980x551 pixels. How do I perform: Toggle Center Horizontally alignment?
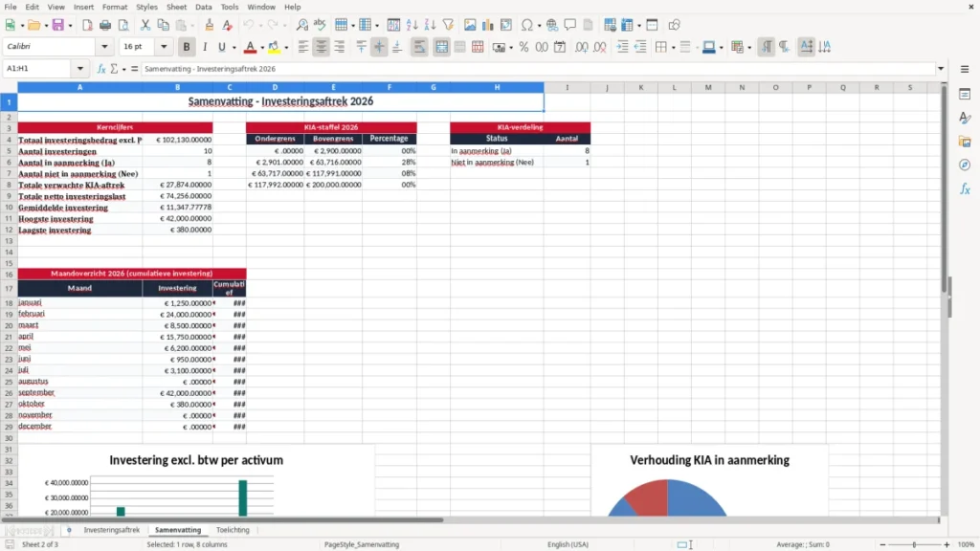[x=322, y=47]
